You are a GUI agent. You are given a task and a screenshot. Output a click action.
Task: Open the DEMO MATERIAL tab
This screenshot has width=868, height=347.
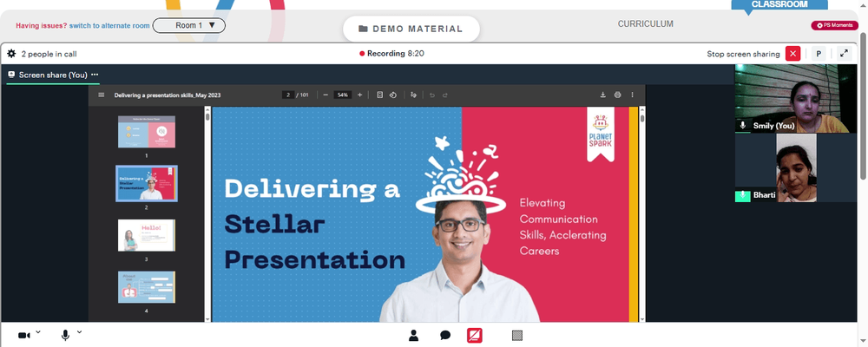point(411,29)
